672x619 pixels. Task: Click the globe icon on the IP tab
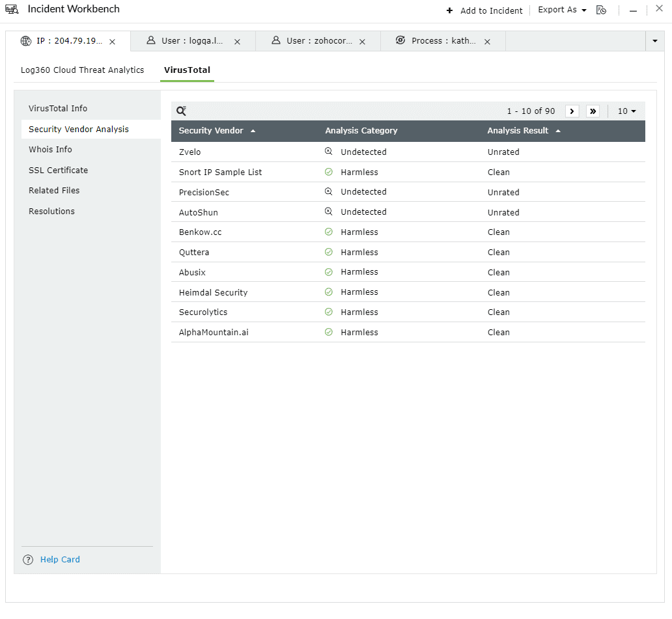pos(26,41)
